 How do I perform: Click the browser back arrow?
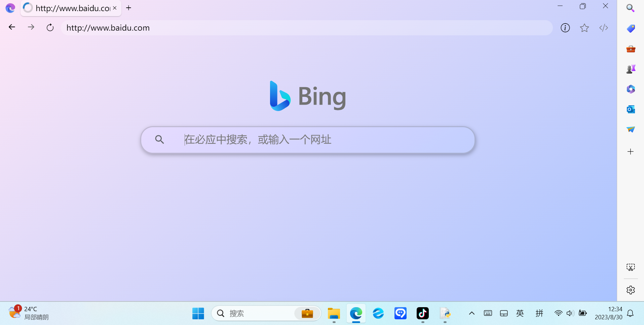12,27
